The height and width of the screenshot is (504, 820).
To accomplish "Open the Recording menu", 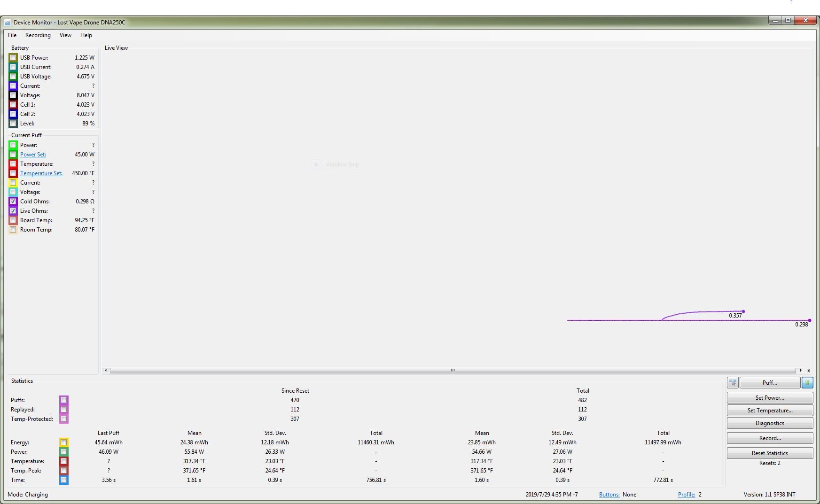I will point(38,35).
